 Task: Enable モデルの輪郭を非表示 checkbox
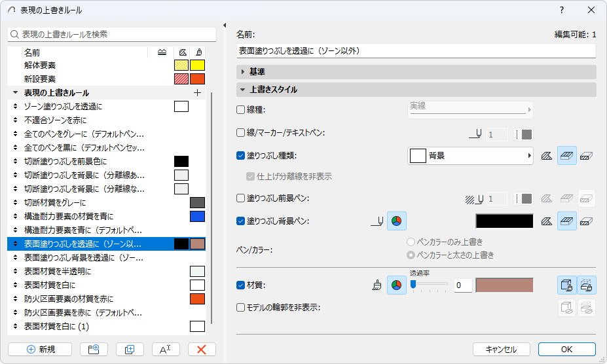(x=240, y=308)
